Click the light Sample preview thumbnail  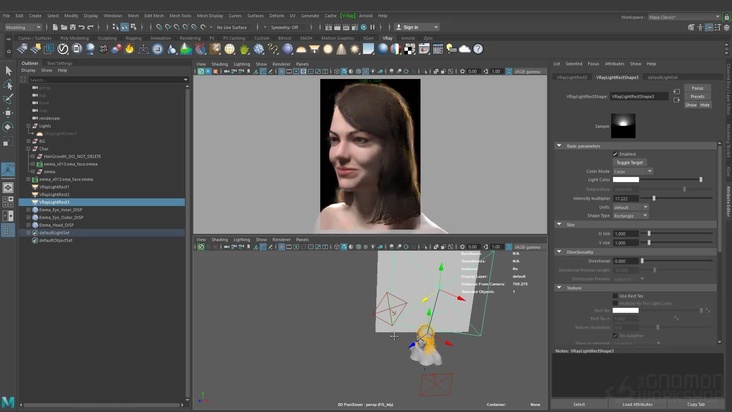click(x=623, y=126)
